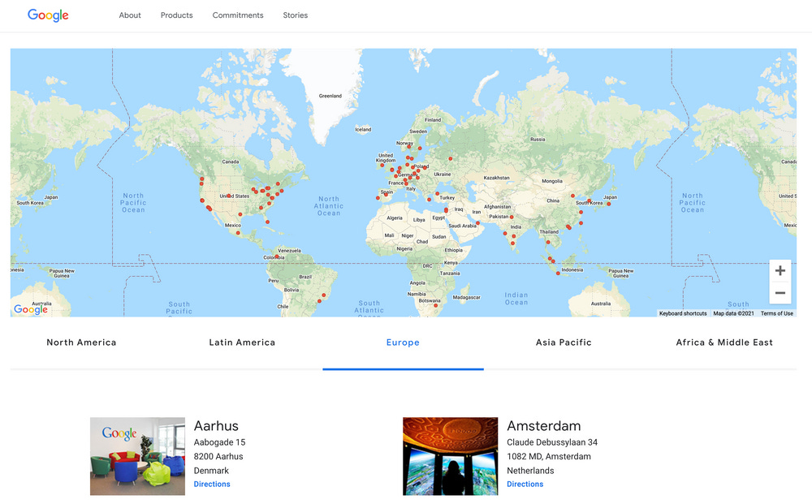Click the Amsterdam office photo

[451, 456]
